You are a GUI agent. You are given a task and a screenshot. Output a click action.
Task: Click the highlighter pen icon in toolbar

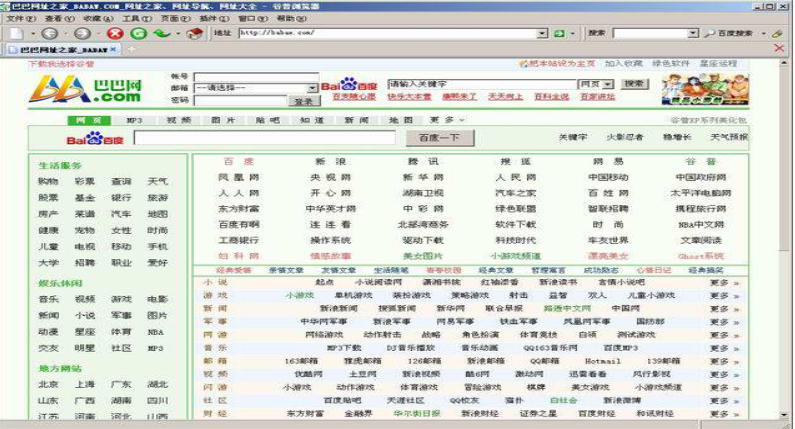(778, 33)
